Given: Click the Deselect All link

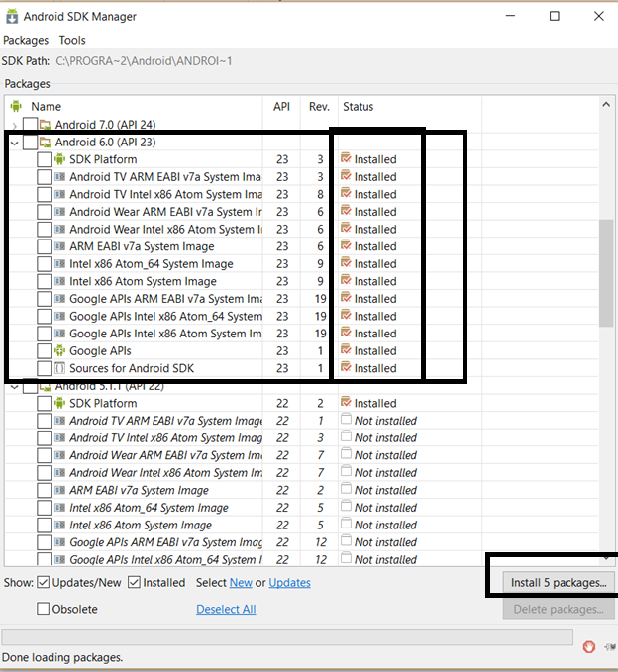Looking at the screenshot, I should pos(226,609).
